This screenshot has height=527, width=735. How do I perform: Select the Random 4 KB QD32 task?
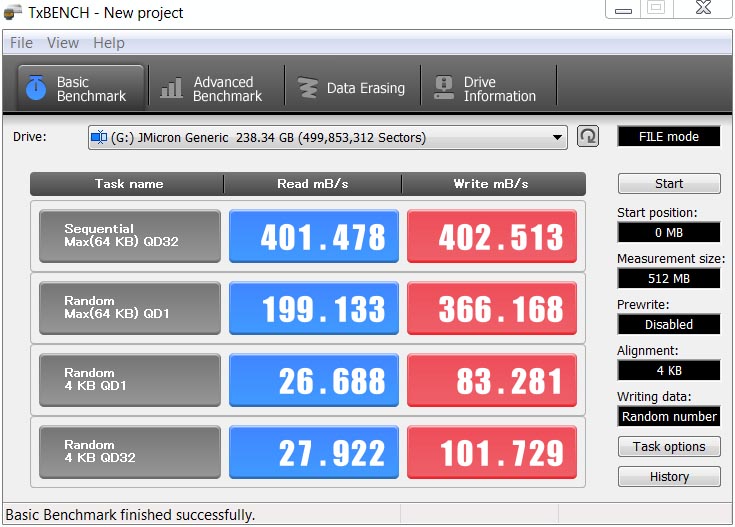[x=130, y=452]
